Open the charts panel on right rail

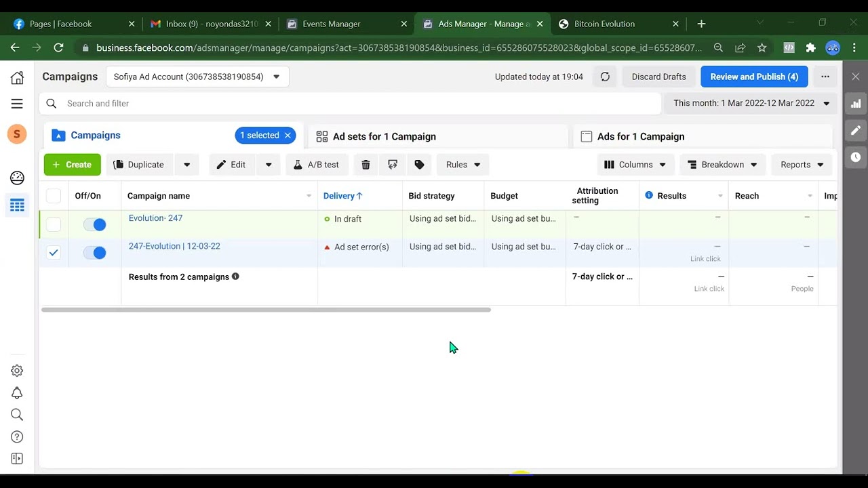coord(856,104)
